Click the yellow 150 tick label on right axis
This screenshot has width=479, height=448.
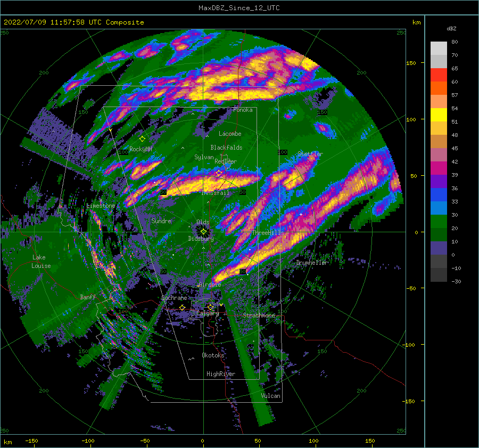tap(411, 63)
